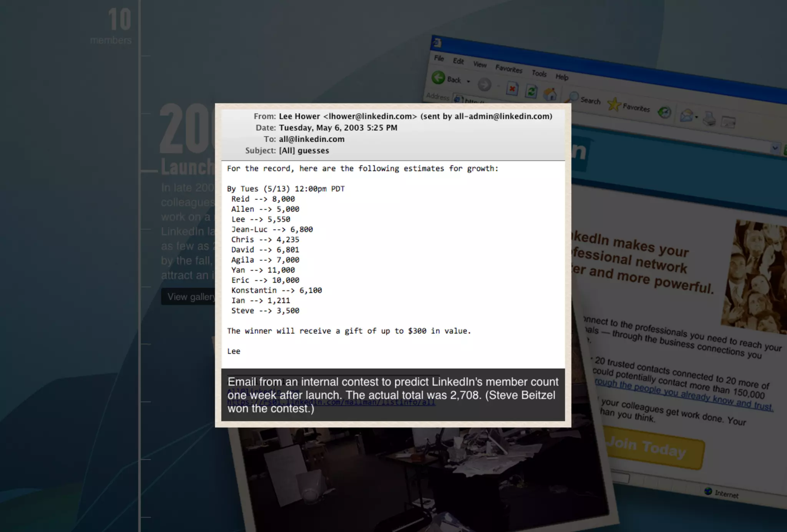Click the date Tuesday, May 6, 2003
Viewport: 787px width, 532px height.
(338, 128)
